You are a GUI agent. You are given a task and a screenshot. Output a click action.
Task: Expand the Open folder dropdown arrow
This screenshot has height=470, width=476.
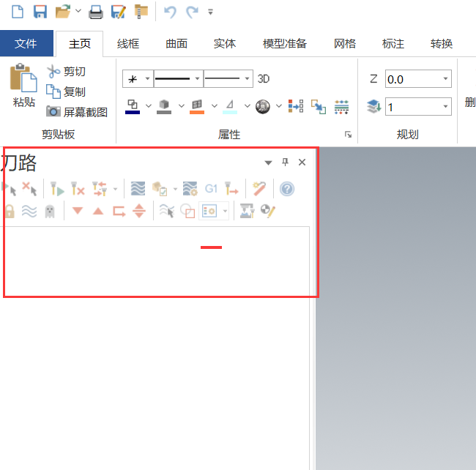click(78, 11)
